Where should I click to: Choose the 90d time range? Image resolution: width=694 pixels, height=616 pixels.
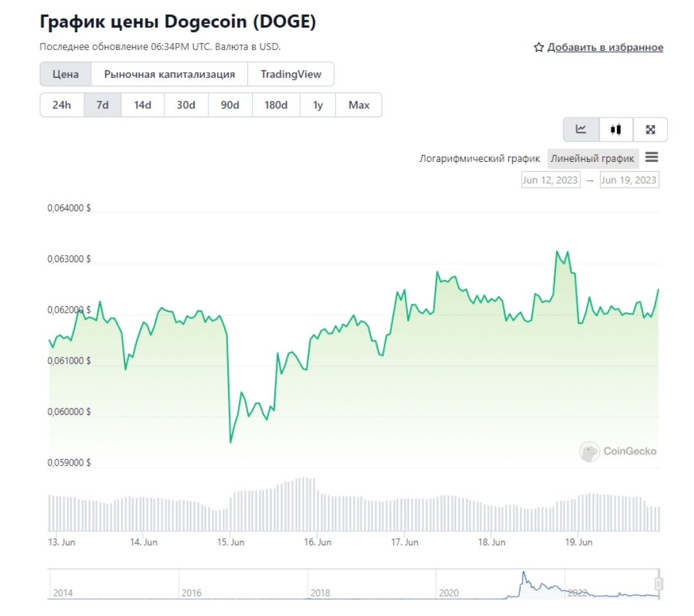click(230, 105)
